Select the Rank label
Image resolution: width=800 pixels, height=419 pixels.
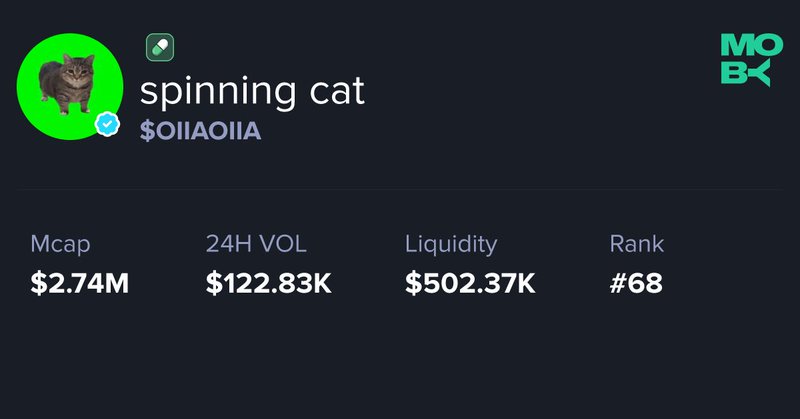coord(637,243)
